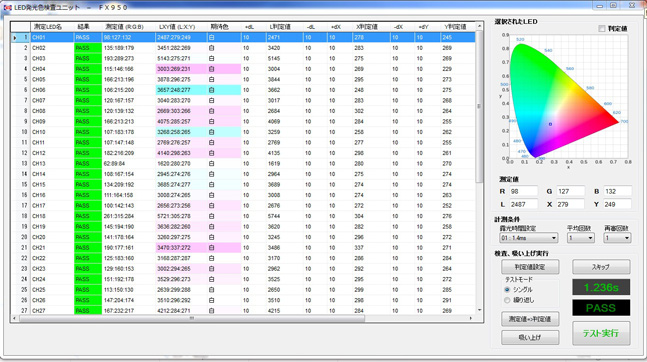Click the measured point on chromaticity chart
The image size is (647, 362).
point(550,124)
